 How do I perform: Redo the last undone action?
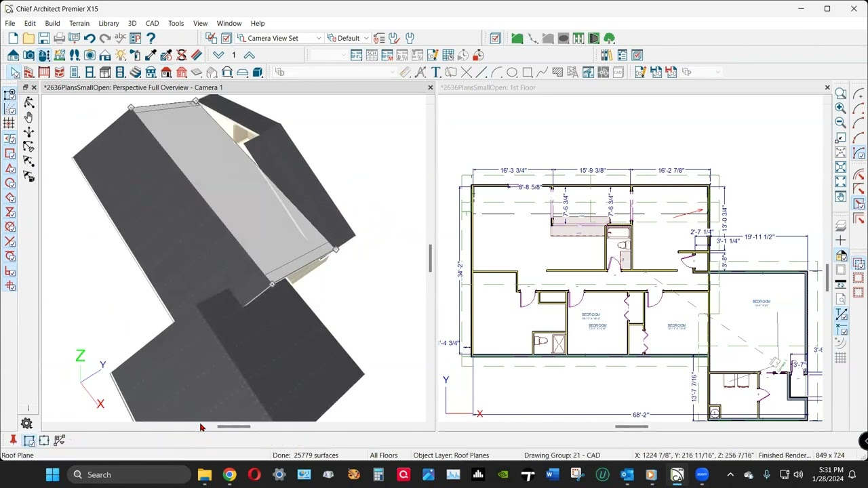[x=105, y=38]
